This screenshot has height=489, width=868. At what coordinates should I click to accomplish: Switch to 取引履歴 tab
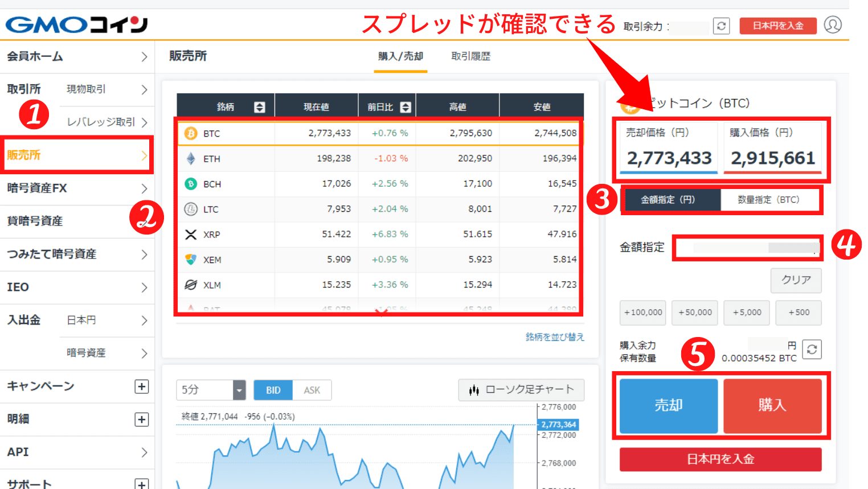click(x=470, y=56)
